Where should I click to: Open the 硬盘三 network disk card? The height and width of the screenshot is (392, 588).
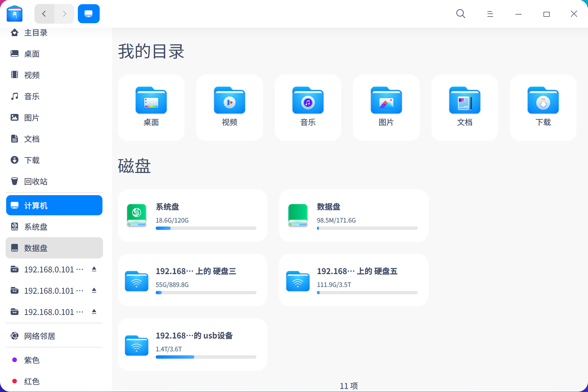193,280
